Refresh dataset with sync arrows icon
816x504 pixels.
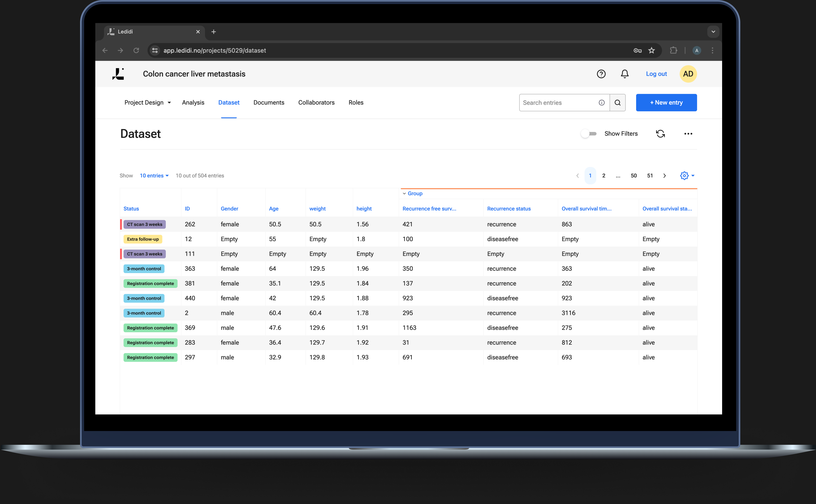660,134
